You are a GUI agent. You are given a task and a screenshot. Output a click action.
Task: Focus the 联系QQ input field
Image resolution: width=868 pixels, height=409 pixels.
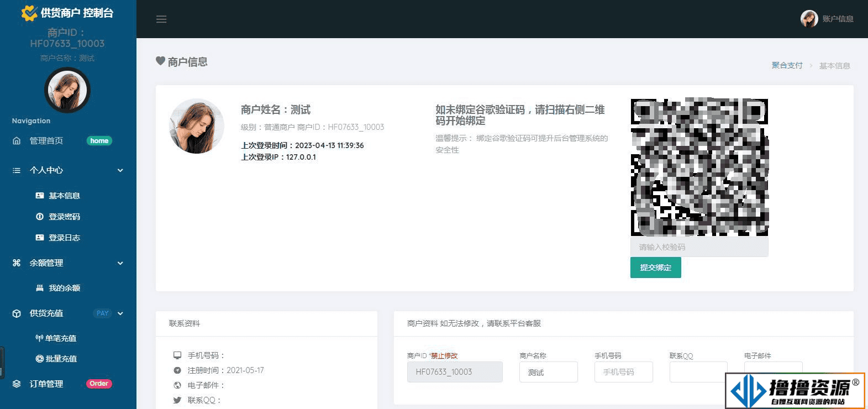(x=698, y=372)
